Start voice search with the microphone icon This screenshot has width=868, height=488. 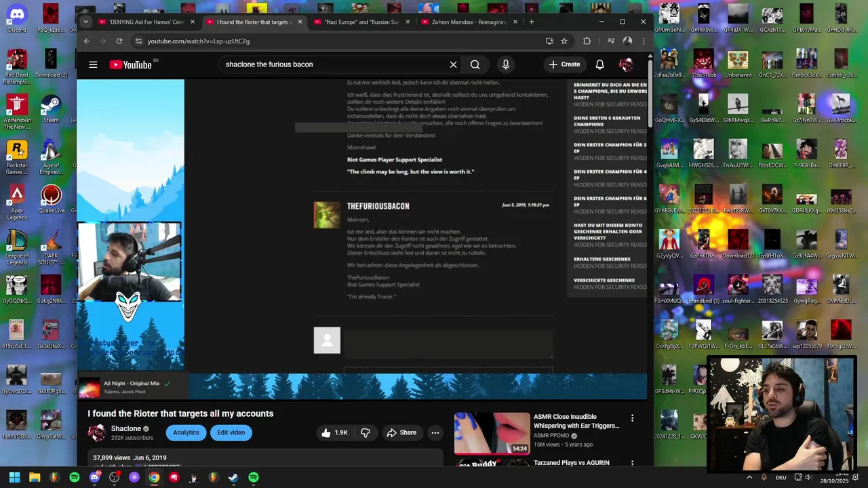point(505,64)
